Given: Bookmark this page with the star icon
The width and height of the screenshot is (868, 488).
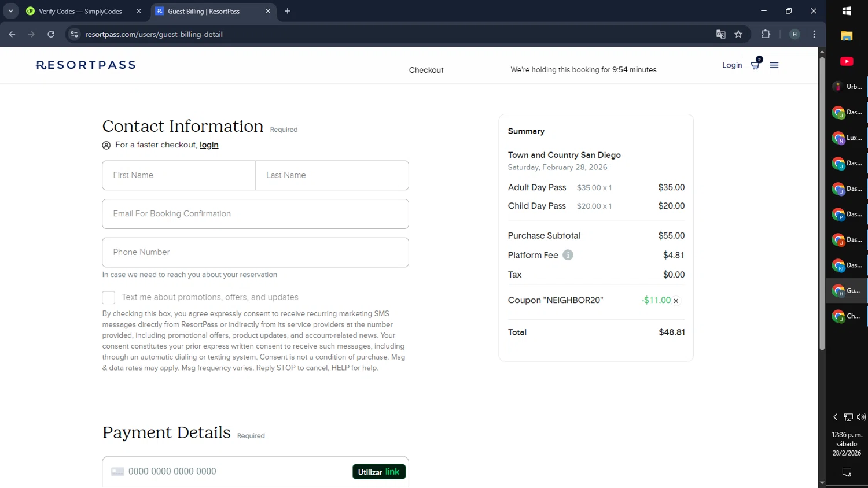Looking at the screenshot, I should click(x=738, y=34).
